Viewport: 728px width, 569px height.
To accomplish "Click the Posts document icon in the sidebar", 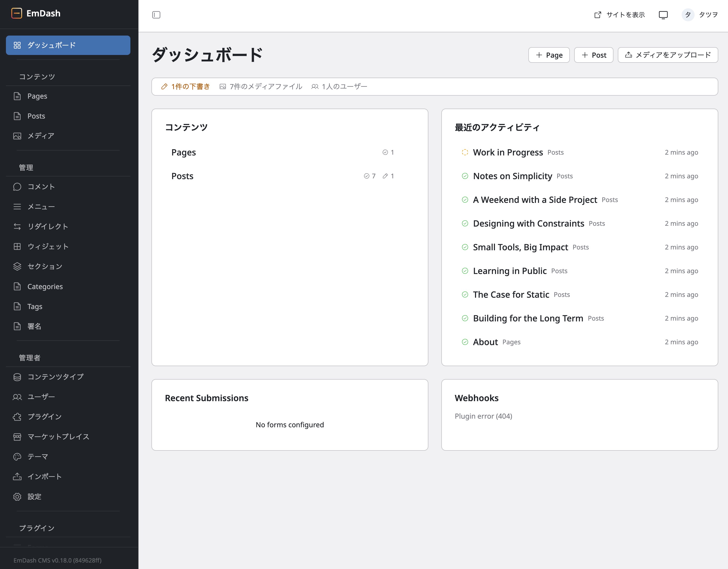I will (x=17, y=116).
